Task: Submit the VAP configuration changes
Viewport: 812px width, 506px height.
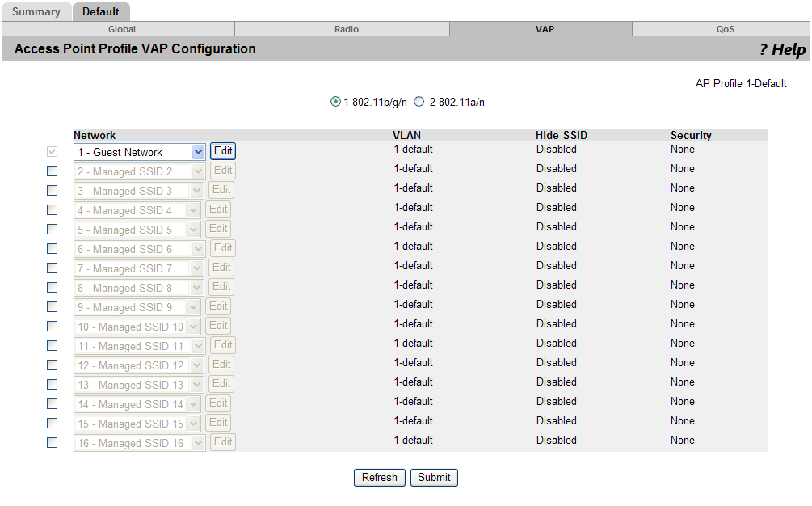Action: click(x=434, y=477)
